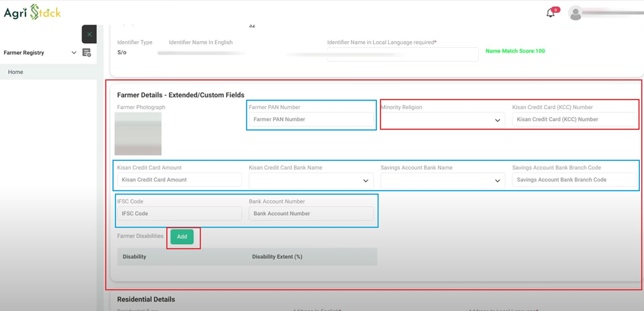Screen dimensions: 644x311
Task: Click the Kisan Credit Card Amount field
Action: click(x=179, y=180)
